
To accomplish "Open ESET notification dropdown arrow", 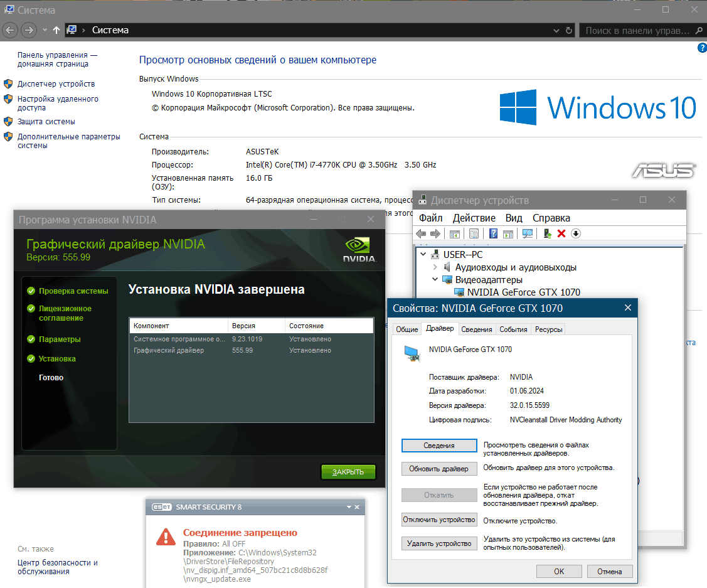I will pyautogui.click(x=349, y=507).
